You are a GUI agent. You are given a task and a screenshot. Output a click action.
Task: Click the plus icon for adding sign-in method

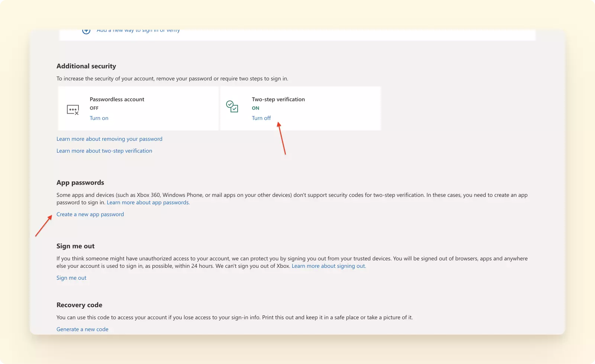86,31
